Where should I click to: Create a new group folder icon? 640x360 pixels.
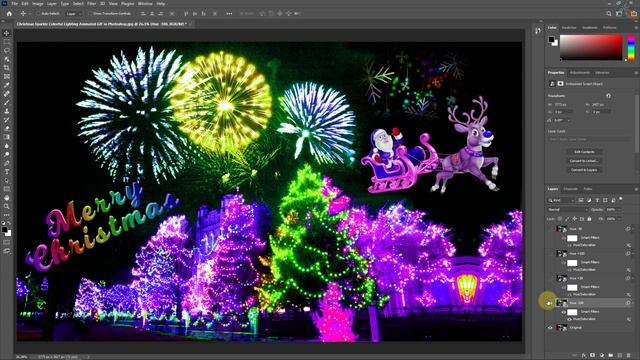tap(611, 356)
